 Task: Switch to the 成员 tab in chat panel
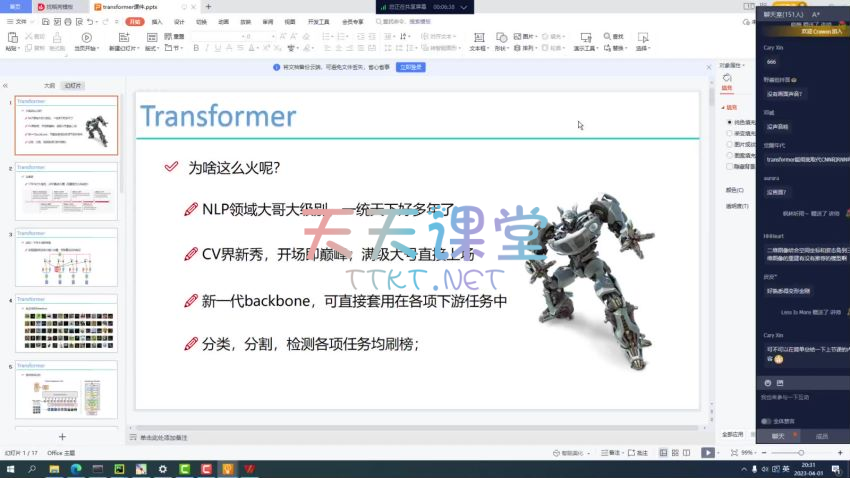pos(822,436)
